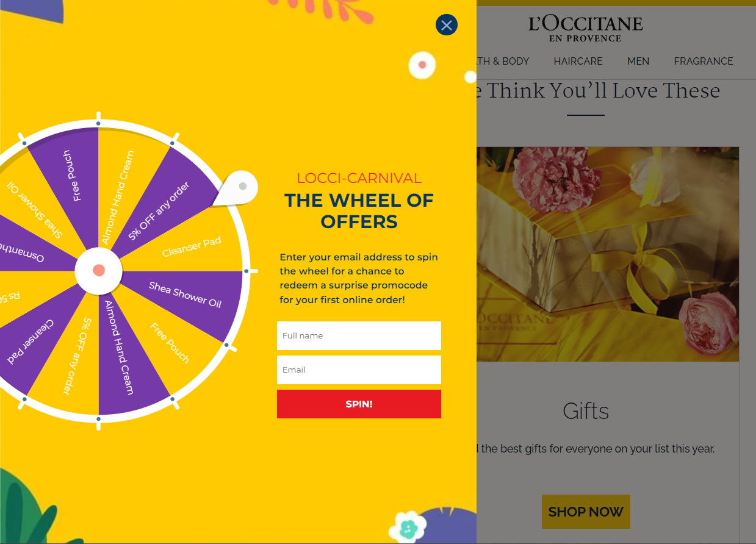756x544 pixels.
Task: Click the gift box product image
Action: pyautogui.click(x=607, y=255)
